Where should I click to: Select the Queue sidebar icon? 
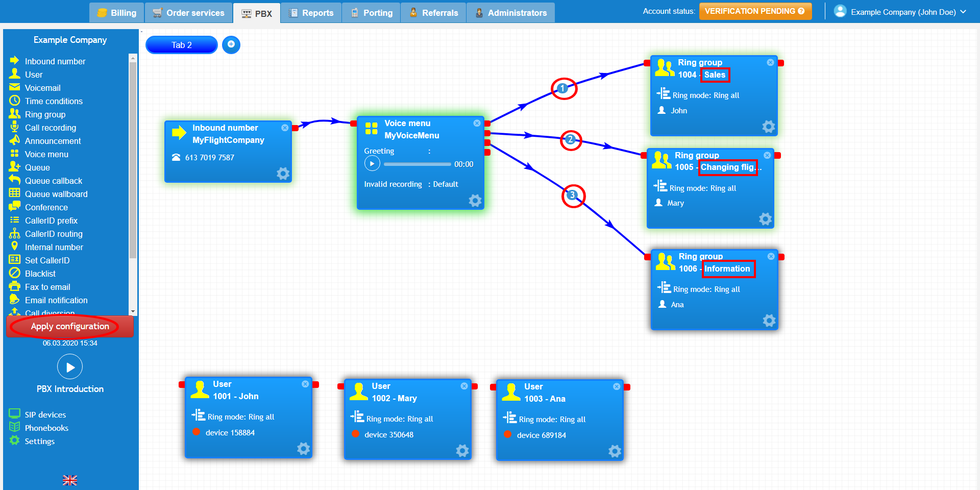pos(14,167)
